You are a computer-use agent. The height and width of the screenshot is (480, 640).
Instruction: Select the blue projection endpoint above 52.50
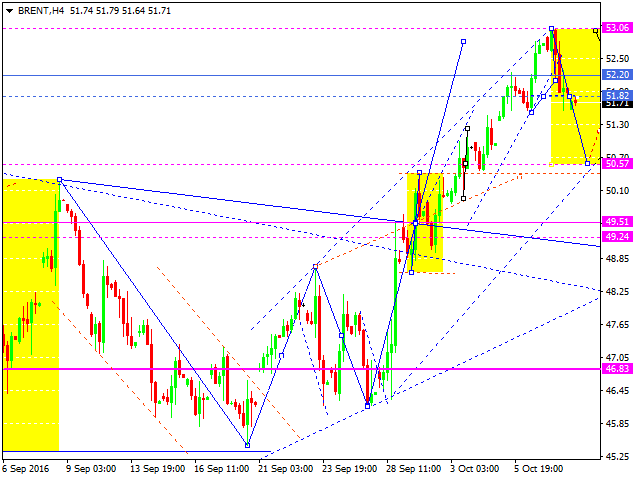coord(463,42)
